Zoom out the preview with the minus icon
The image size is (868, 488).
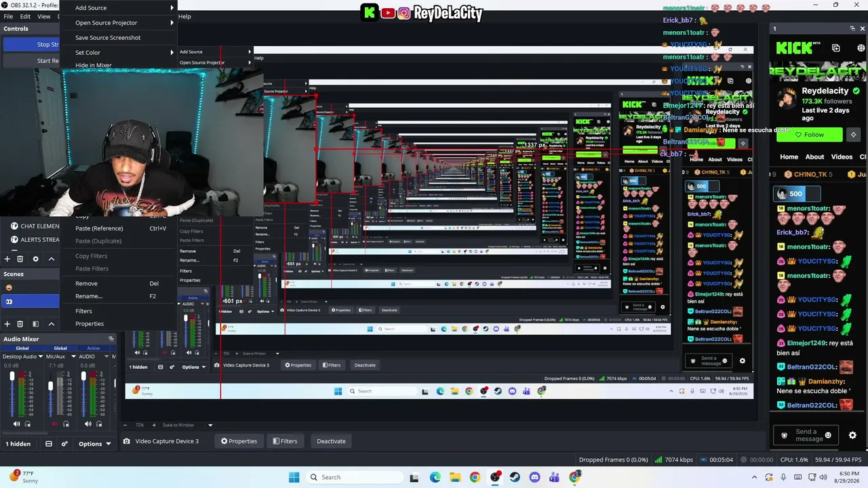tap(124, 425)
